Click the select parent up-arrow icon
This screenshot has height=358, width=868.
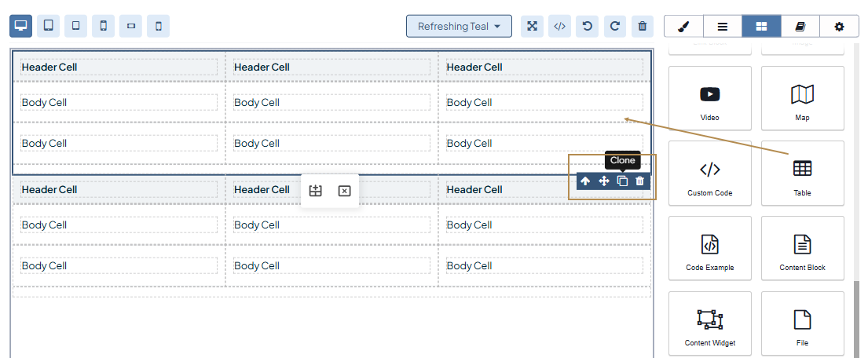[x=585, y=181]
